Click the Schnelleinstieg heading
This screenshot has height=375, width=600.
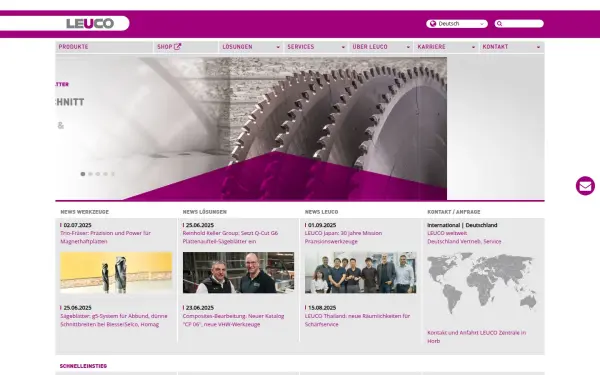83,366
